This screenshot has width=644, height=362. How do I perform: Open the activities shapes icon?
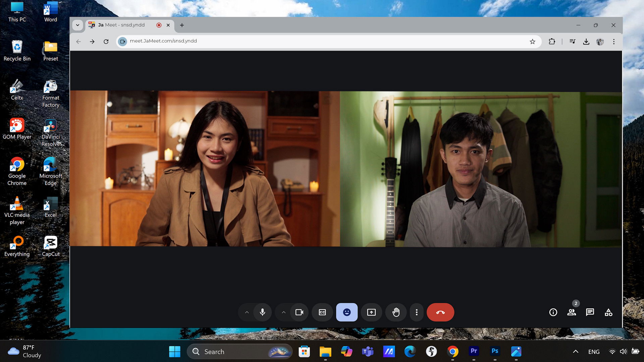[x=608, y=312]
